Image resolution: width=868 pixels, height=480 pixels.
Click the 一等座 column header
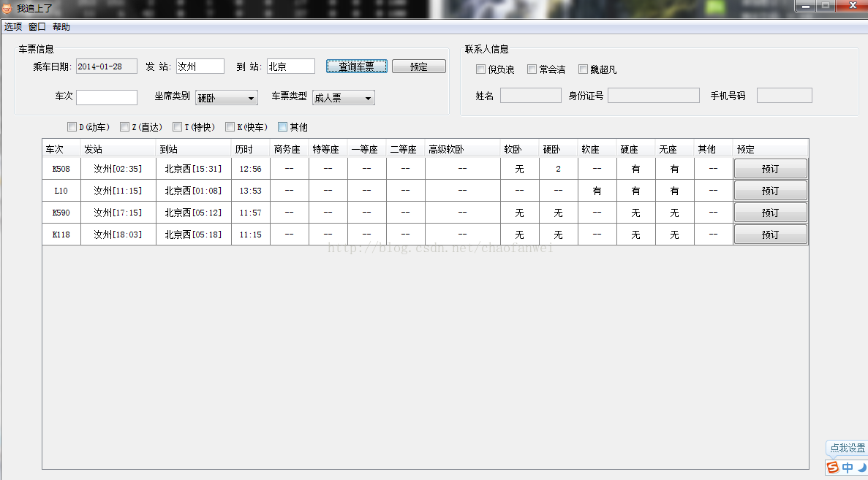367,149
